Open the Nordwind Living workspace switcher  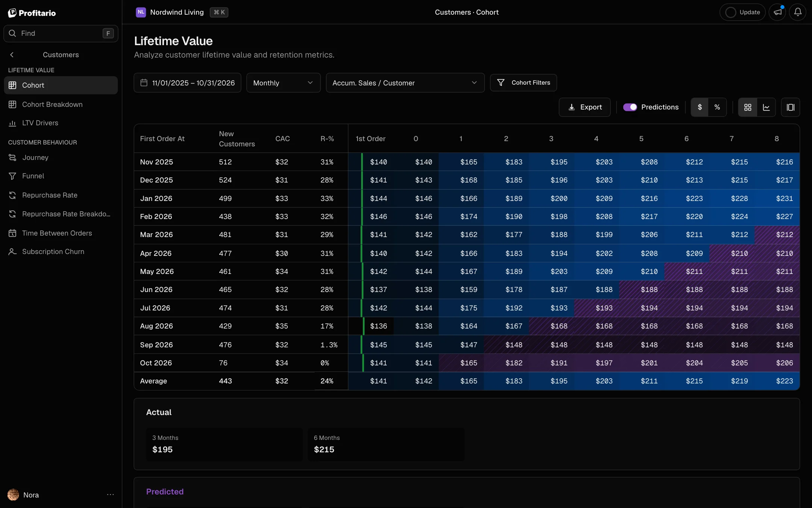(x=170, y=12)
